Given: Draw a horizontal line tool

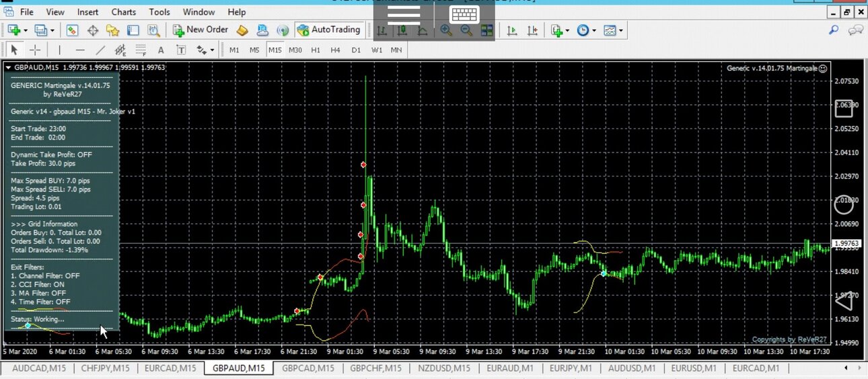Looking at the screenshot, I should pyautogui.click(x=80, y=50).
